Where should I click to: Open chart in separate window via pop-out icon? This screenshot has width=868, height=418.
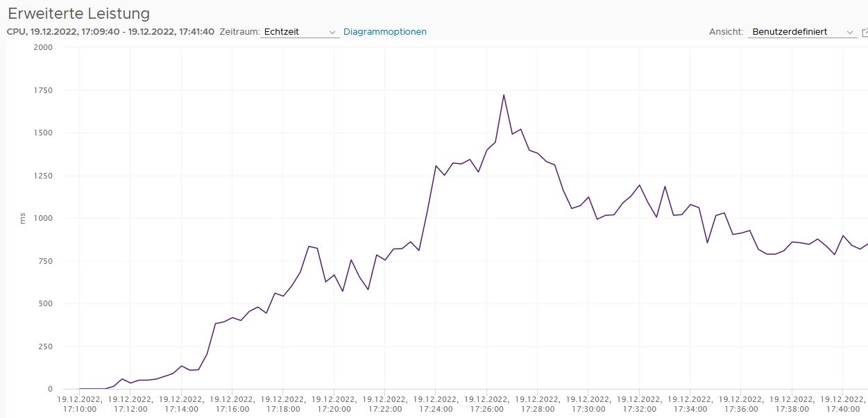(865, 32)
